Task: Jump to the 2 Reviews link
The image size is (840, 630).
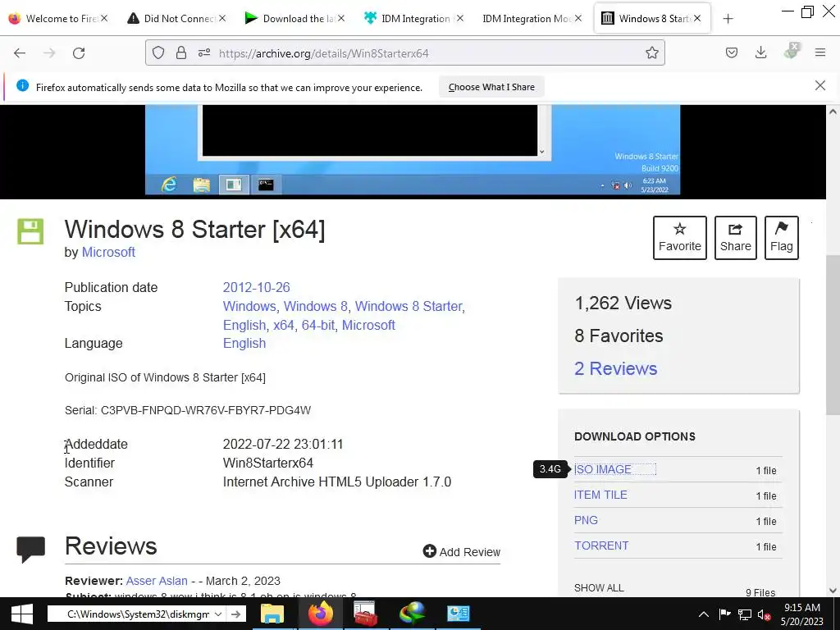Action: 615,368
